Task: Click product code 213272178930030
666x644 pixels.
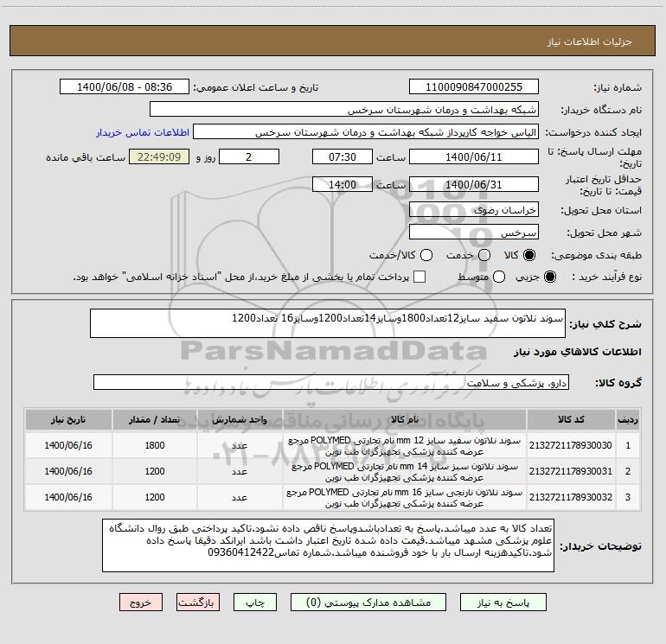Action: [571, 445]
